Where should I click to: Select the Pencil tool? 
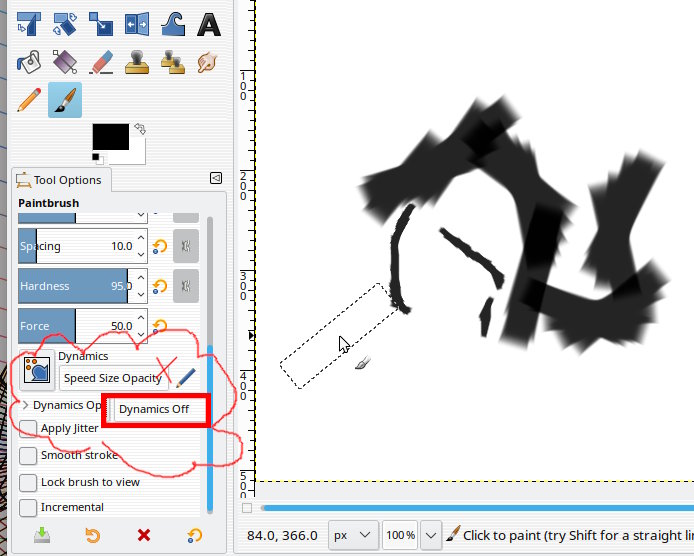point(29,100)
